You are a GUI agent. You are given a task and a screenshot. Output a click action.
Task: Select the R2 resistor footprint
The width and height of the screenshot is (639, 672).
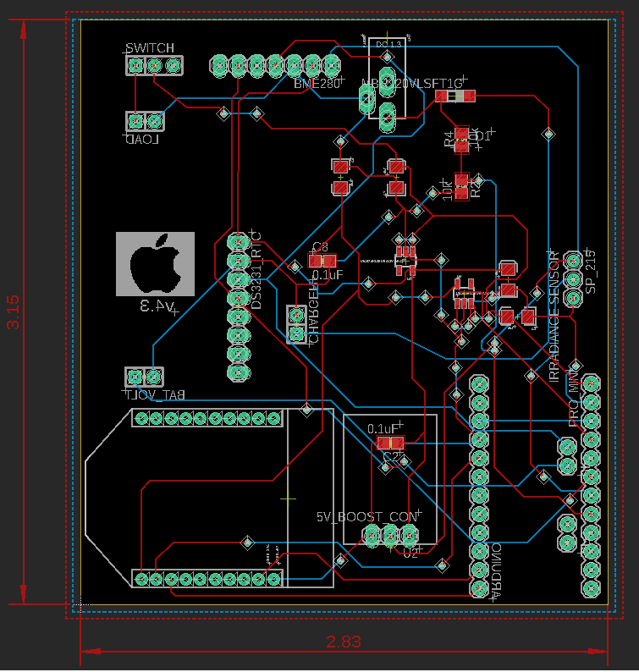(461, 186)
